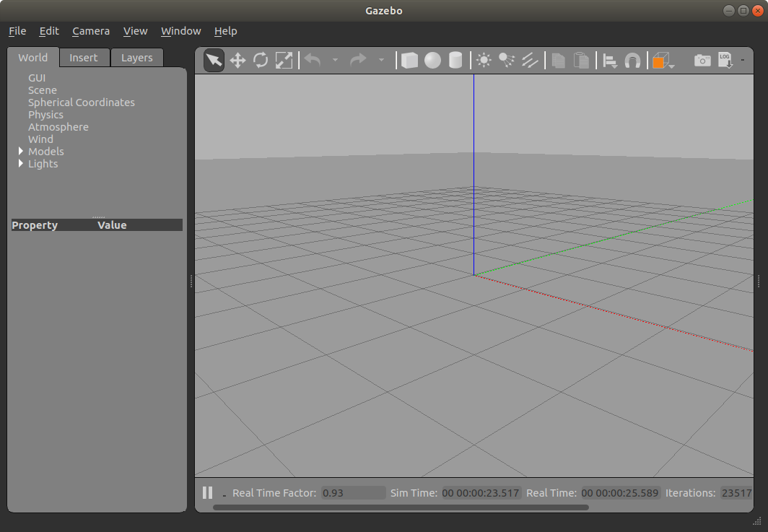
Task: Select the translate mode tool
Action: pos(238,61)
